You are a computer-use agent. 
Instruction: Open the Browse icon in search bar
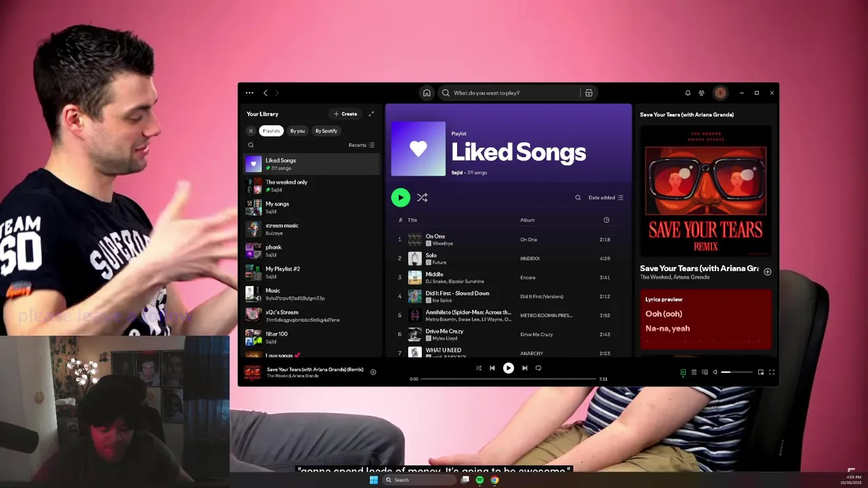coord(589,93)
